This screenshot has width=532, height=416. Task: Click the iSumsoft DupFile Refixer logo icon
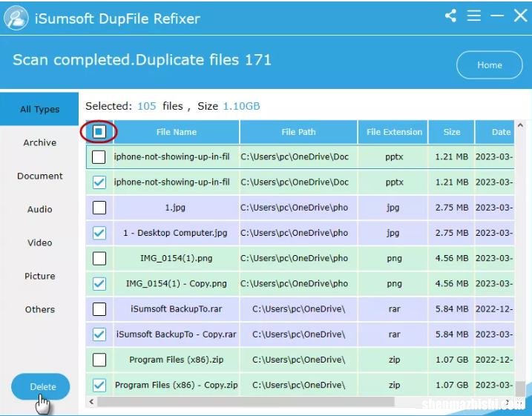[x=16, y=19]
